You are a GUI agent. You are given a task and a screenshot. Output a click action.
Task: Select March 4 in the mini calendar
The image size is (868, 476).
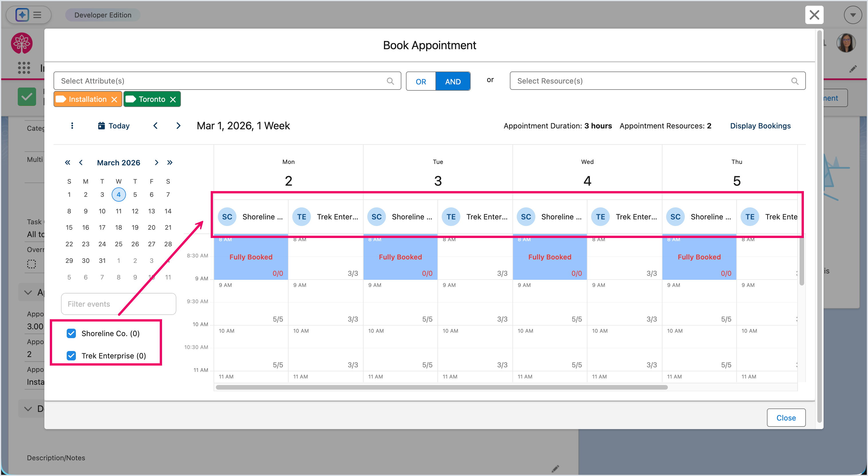pos(119,195)
